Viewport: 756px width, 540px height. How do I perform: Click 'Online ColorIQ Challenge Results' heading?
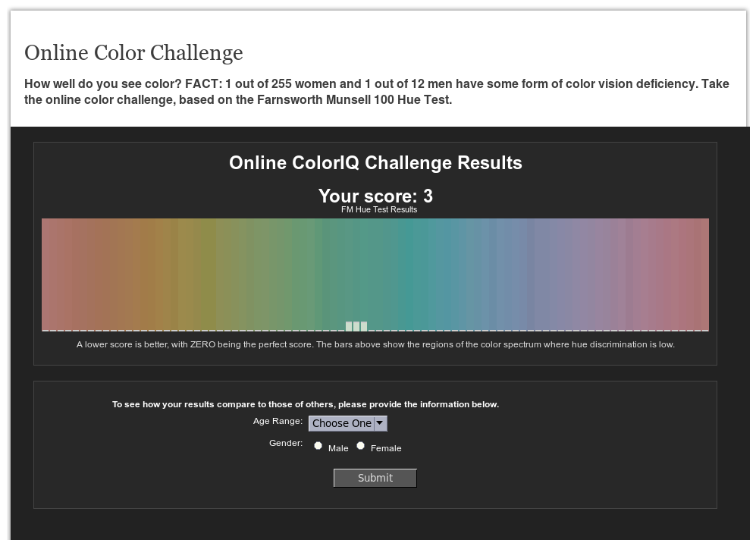[375, 163]
